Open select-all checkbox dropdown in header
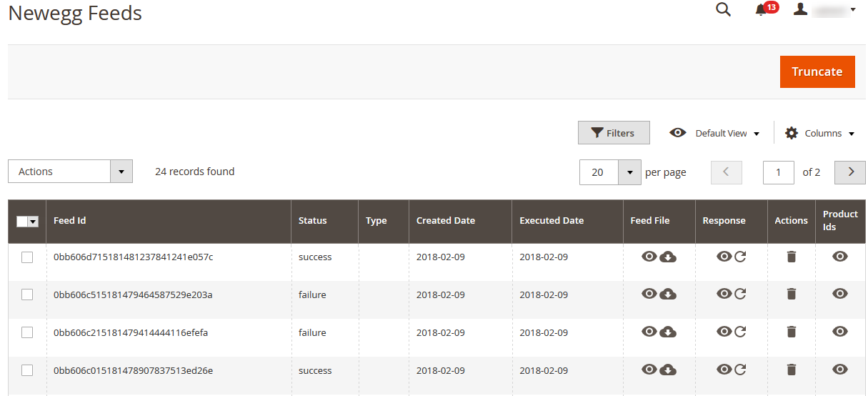This screenshot has height=396, width=868. coord(33,222)
